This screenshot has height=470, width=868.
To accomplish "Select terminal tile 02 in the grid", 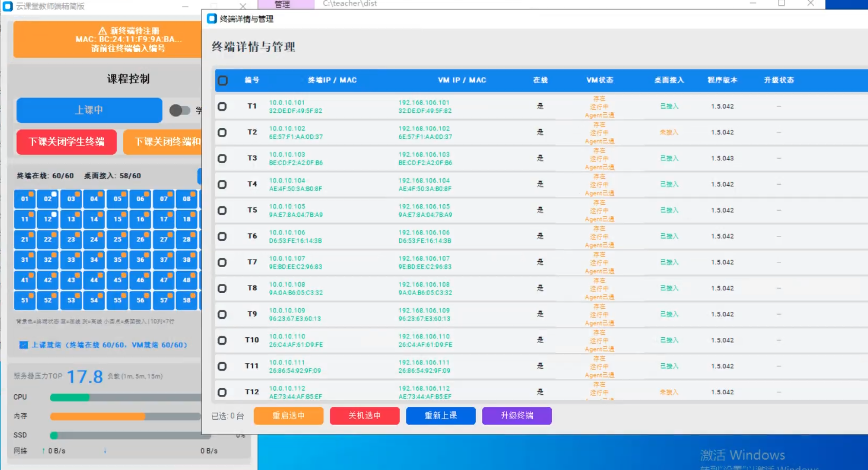I will click(x=48, y=199).
